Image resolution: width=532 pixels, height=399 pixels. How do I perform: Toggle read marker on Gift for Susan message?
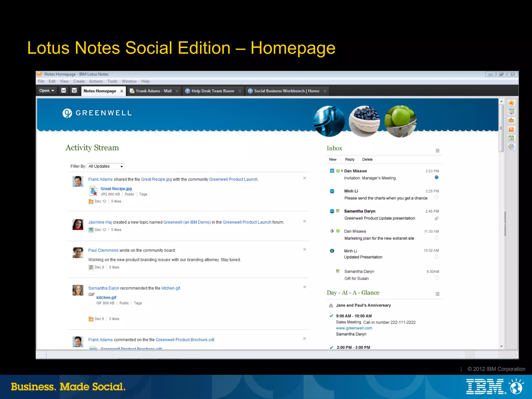(437, 278)
